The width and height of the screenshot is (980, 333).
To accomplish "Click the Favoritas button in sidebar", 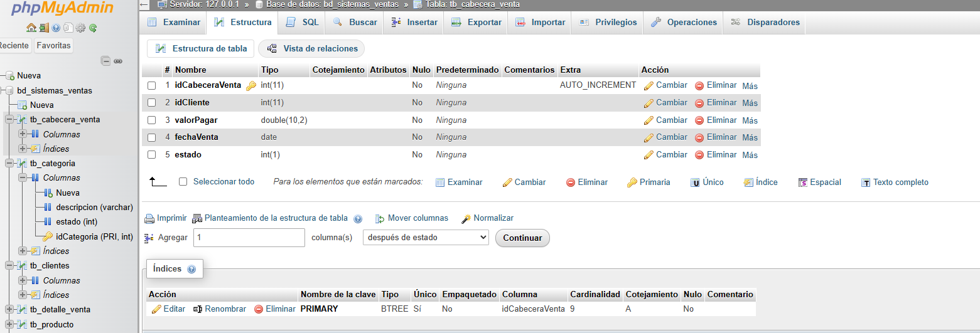I will coord(53,45).
